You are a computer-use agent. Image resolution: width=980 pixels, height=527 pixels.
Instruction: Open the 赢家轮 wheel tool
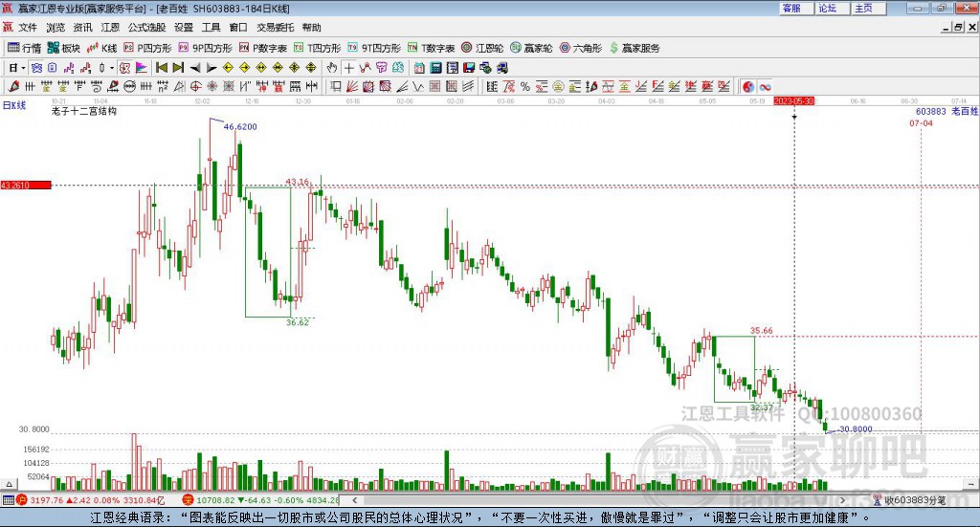tap(531, 48)
